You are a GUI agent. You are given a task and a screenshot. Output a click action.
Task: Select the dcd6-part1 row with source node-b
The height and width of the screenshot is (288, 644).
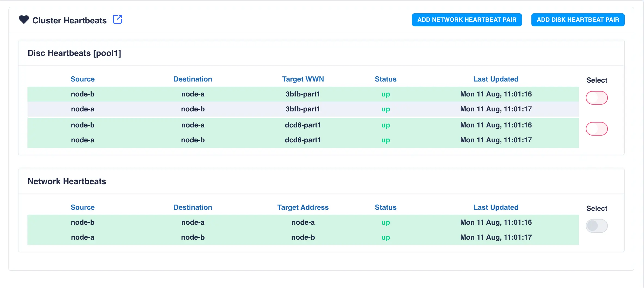pyautogui.click(x=303, y=125)
